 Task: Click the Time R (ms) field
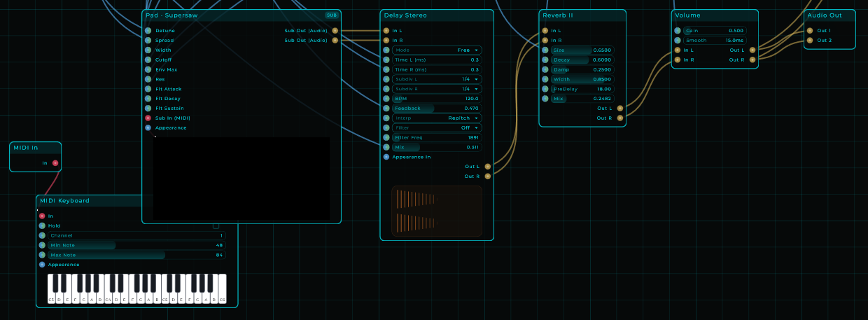pyautogui.click(x=437, y=69)
